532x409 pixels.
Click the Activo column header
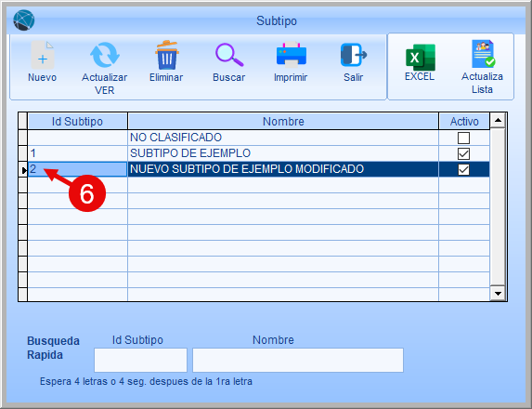(x=464, y=121)
